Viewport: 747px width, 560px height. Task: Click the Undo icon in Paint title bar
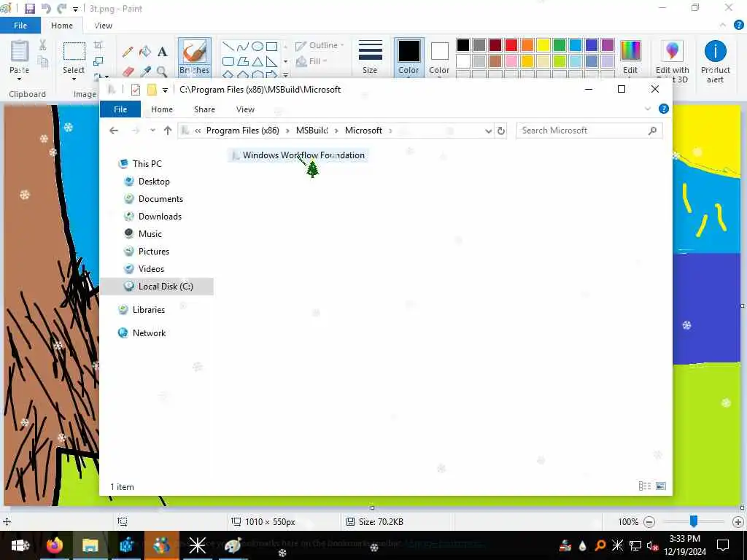pos(46,9)
